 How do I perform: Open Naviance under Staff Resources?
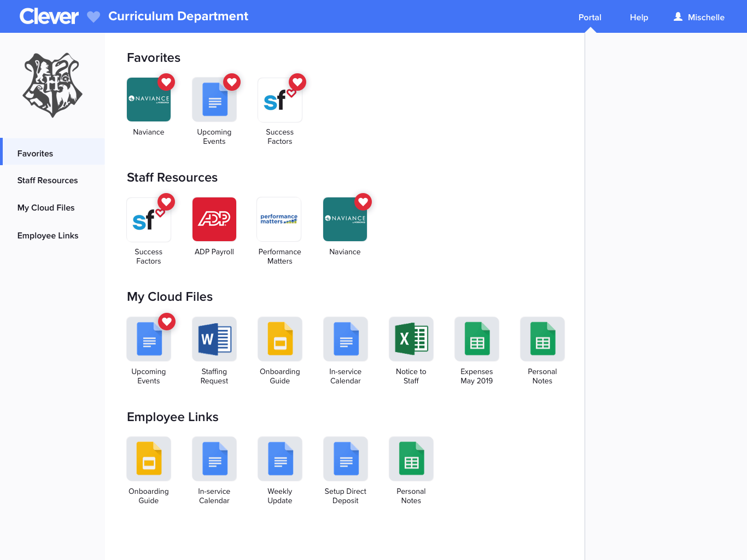[x=345, y=219]
